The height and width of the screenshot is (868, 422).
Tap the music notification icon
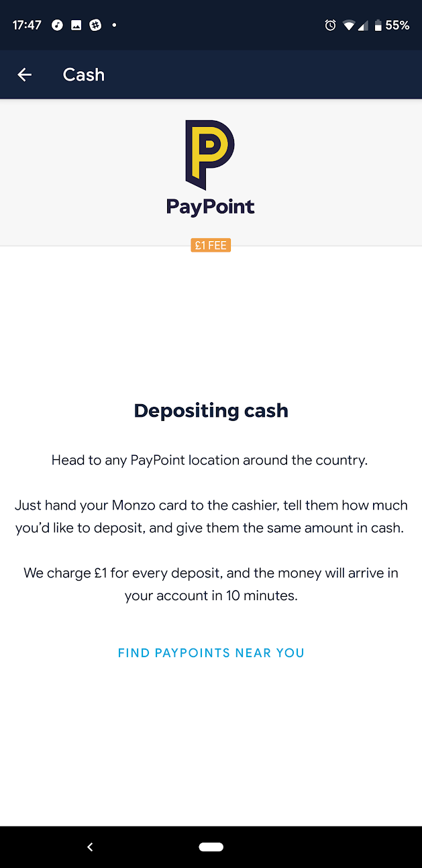[x=57, y=26]
